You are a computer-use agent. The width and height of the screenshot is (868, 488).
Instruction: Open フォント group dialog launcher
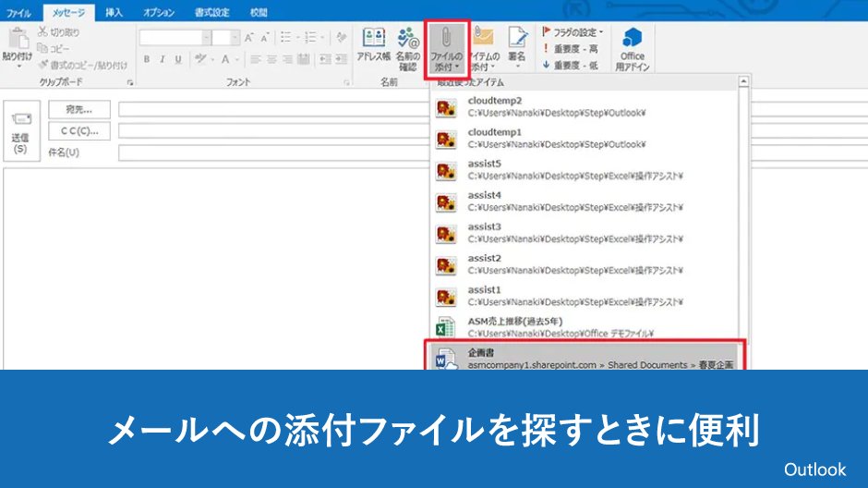click(x=346, y=82)
